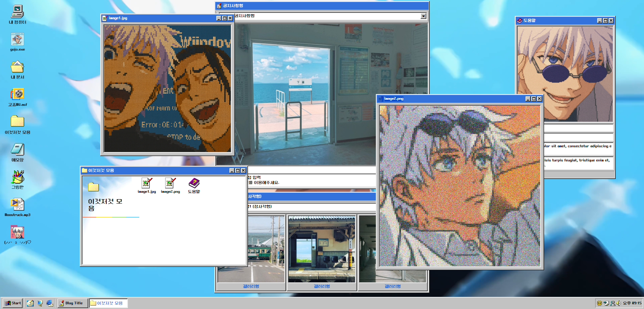644x309 pixels.
Task: Click the sunglasses character picture in 도움말 window
Action: [x=565, y=74]
